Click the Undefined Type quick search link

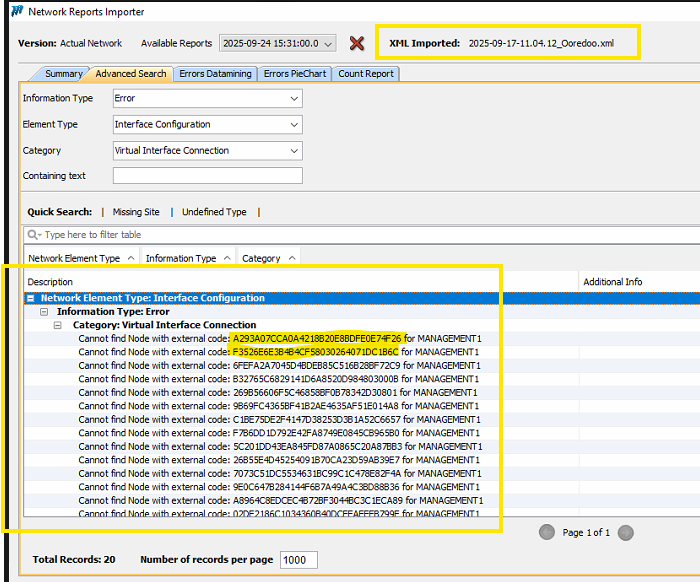point(213,212)
